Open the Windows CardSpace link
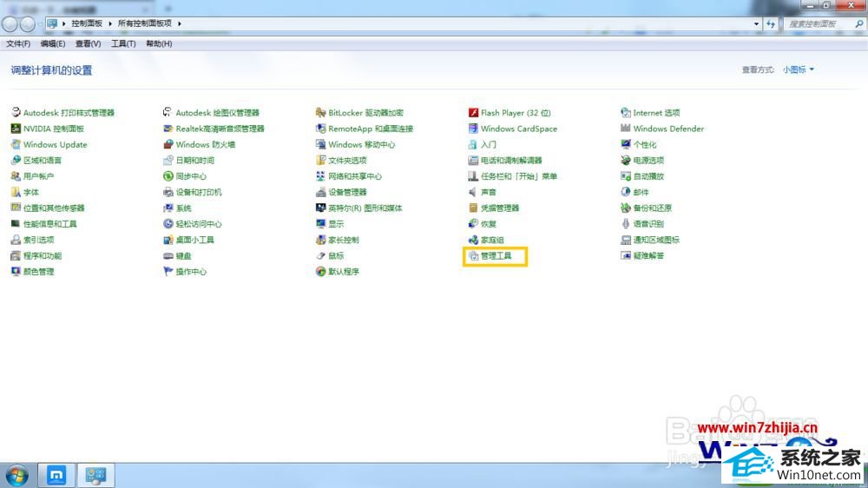Screen dimensions: 868x488 click(519, 129)
